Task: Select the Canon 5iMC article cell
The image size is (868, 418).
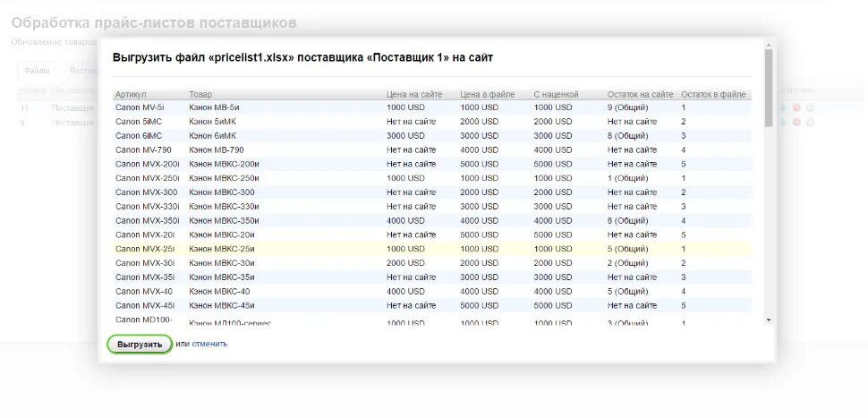Action: (x=139, y=121)
